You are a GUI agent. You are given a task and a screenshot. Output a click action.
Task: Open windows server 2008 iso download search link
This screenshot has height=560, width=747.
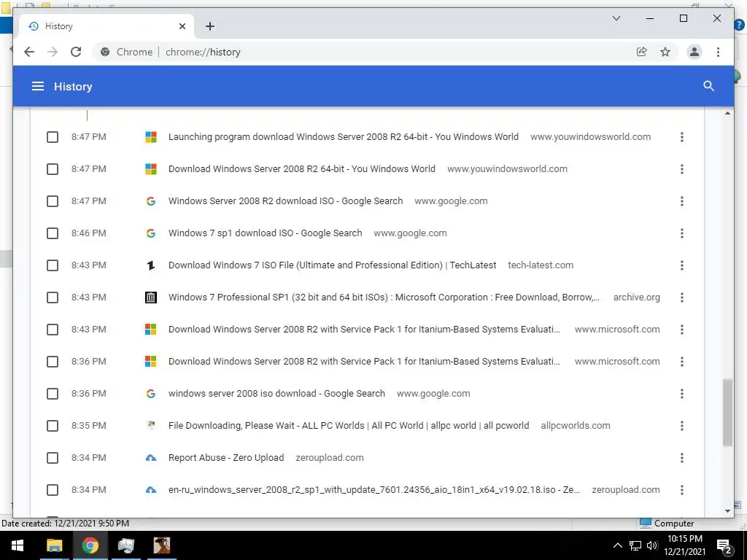tap(276, 393)
